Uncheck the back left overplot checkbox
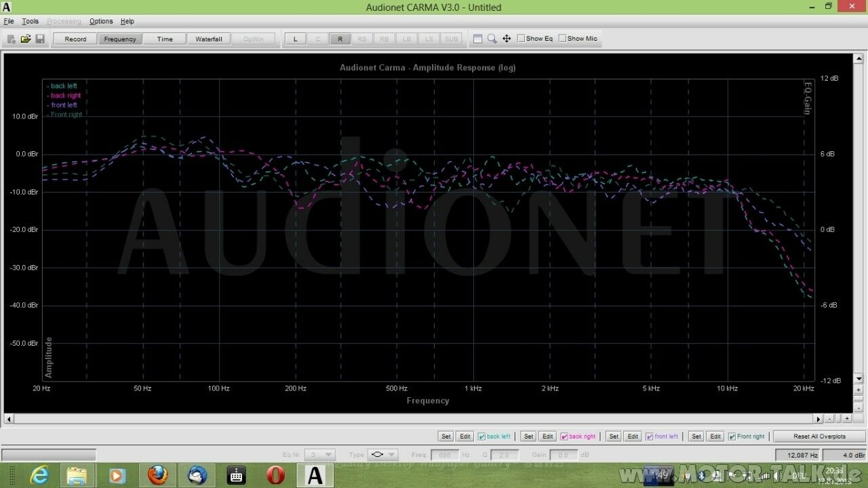 (481, 436)
